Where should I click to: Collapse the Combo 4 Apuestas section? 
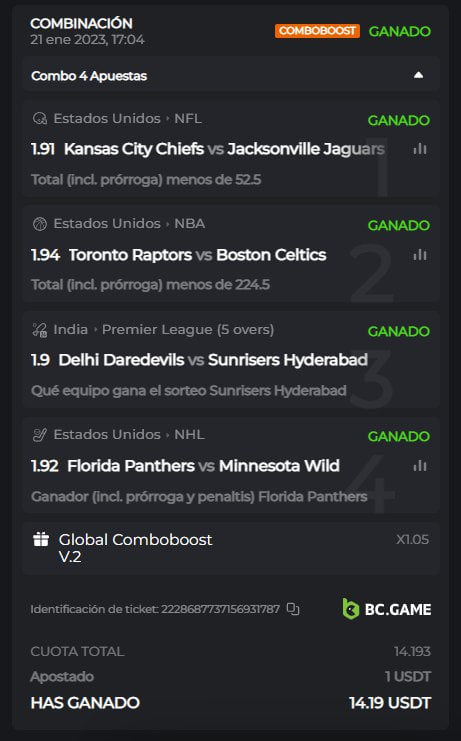tap(418, 75)
